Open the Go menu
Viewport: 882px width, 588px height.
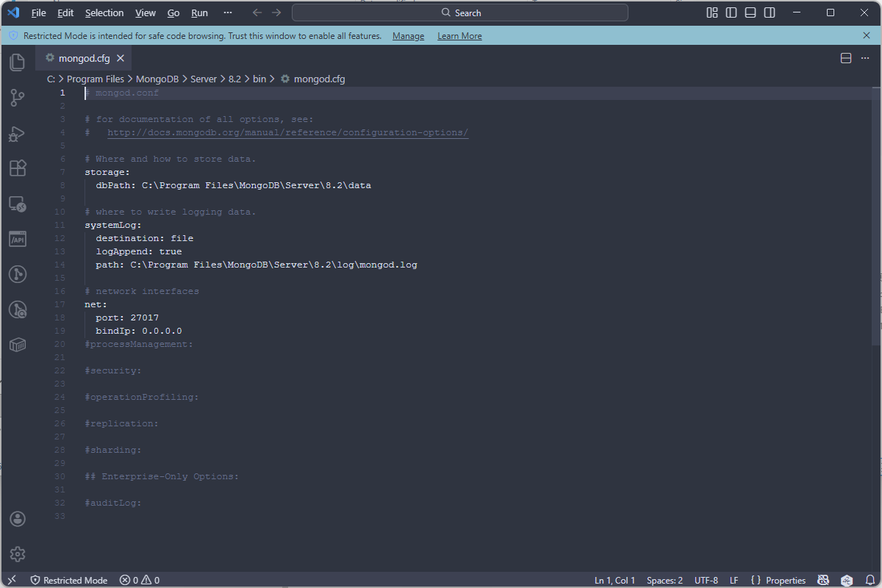click(x=173, y=12)
